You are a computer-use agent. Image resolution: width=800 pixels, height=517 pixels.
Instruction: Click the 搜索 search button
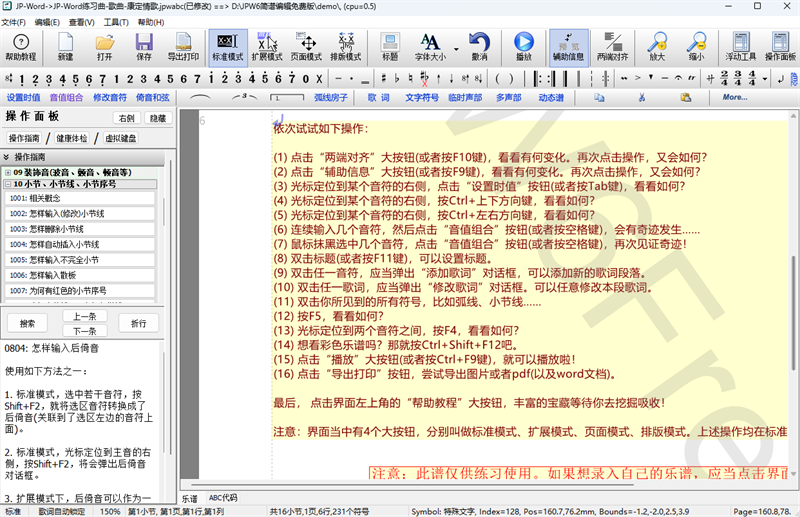(27, 323)
